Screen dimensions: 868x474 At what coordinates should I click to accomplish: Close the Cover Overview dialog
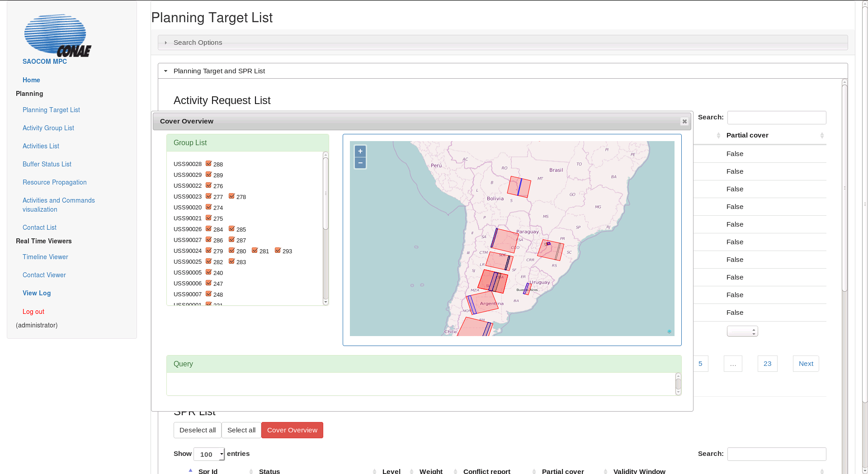[x=684, y=121]
